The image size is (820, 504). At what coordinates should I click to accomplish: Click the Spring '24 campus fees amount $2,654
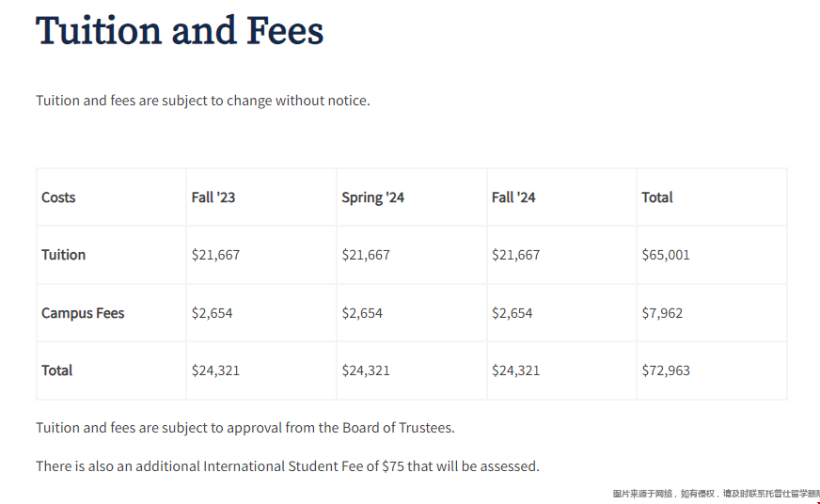tap(362, 313)
